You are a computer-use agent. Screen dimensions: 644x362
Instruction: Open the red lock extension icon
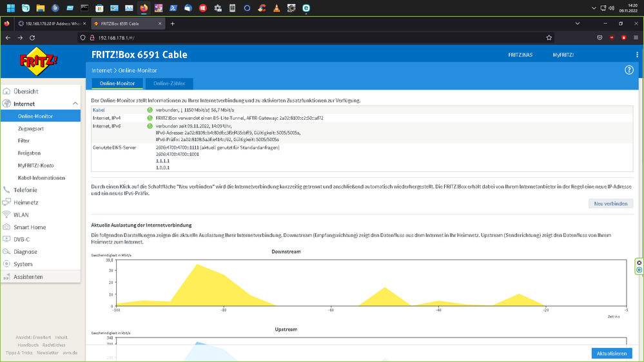pos(624,38)
